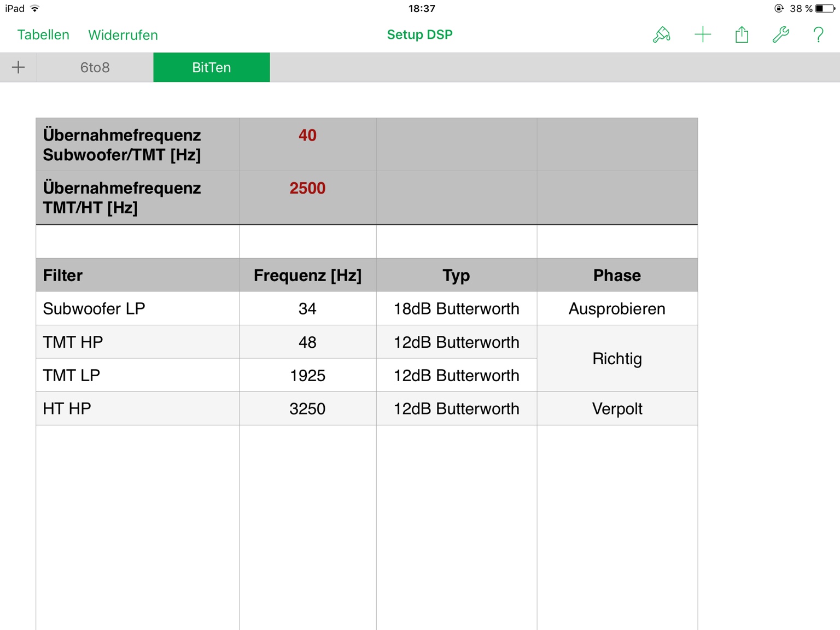Viewport: 840px width, 630px height.
Task: Select the TMT LP cell
Action: 137,375
